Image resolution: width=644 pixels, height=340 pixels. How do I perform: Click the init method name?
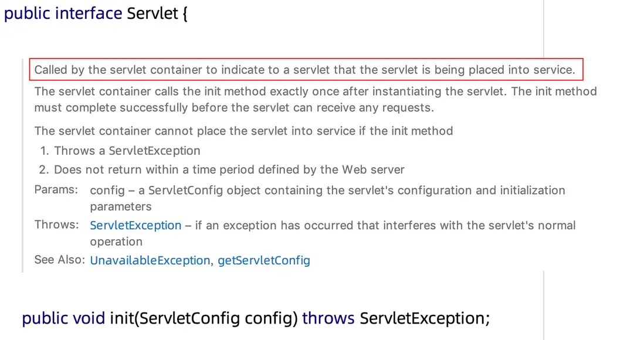[x=118, y=318]
